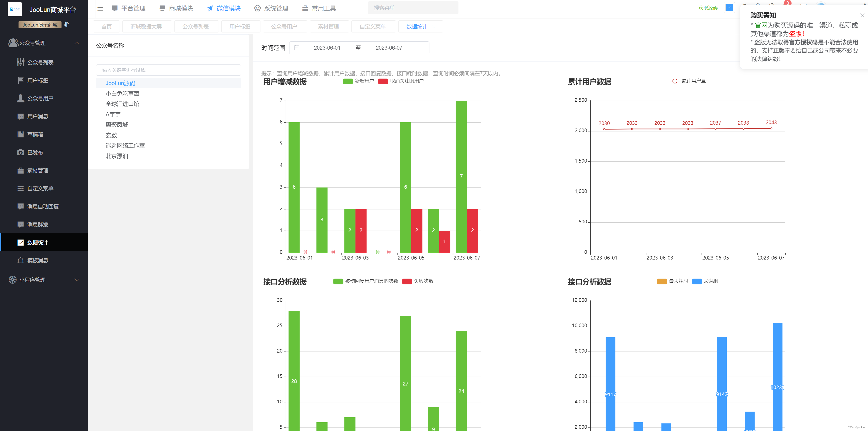Click the 用户标签 flag icon in sidebar
This screenshot has width=868, height=431.
pos(21,80)
